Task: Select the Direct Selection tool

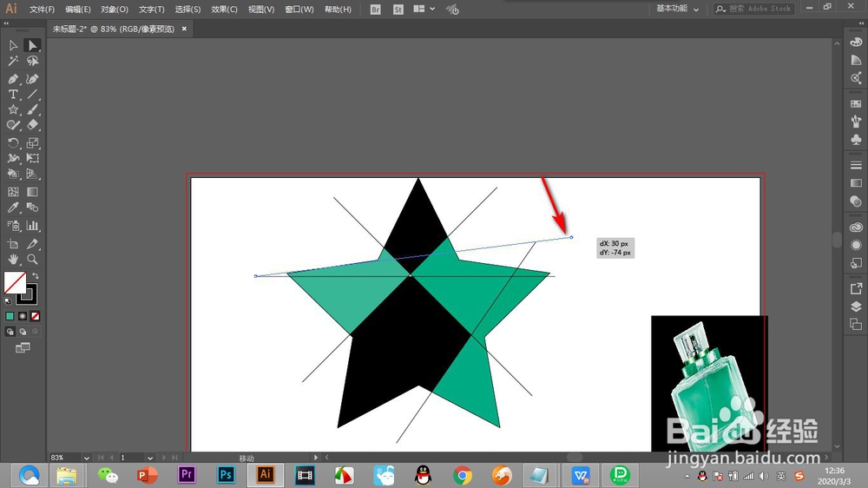Action: pos(33,45)
